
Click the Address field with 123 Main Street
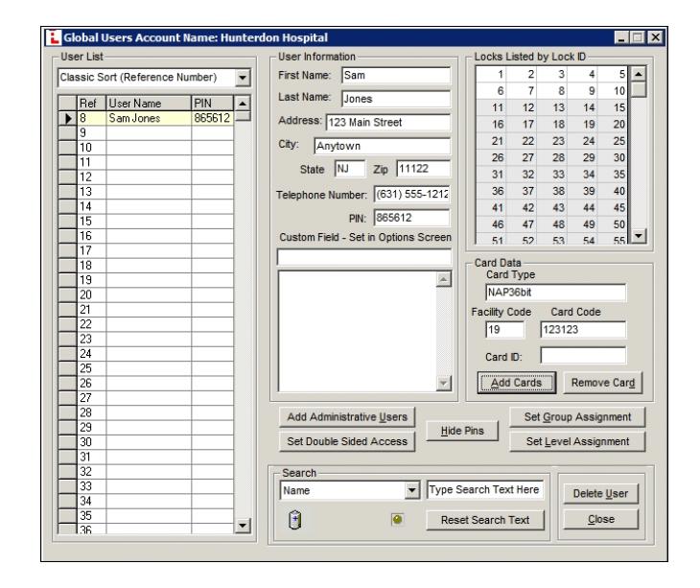[x=388, y=123]
